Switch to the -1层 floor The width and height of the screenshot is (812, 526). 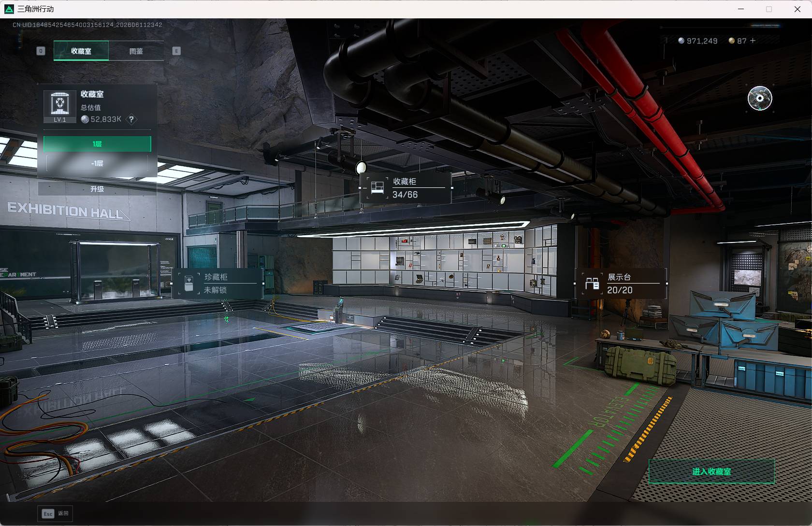pos(97,164)
